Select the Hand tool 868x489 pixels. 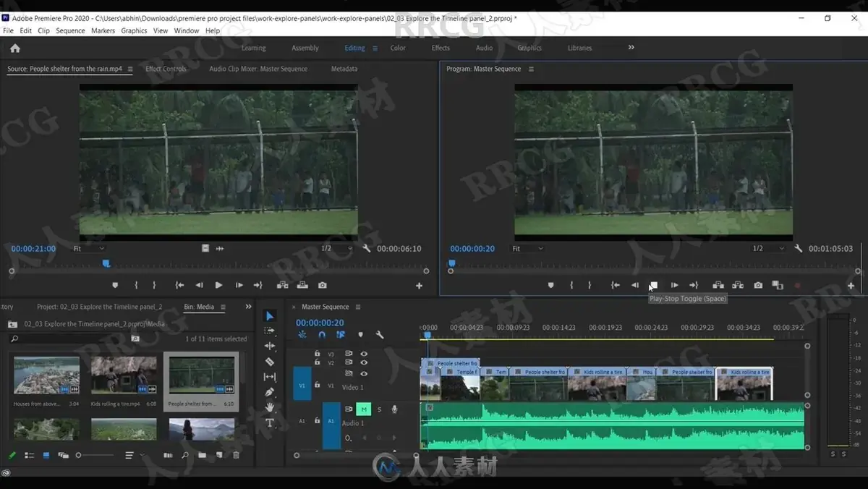[270, 407]
